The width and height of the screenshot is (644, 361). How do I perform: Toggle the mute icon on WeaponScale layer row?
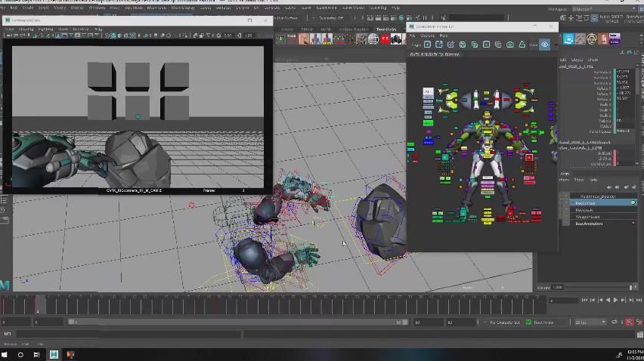[566, 217]
